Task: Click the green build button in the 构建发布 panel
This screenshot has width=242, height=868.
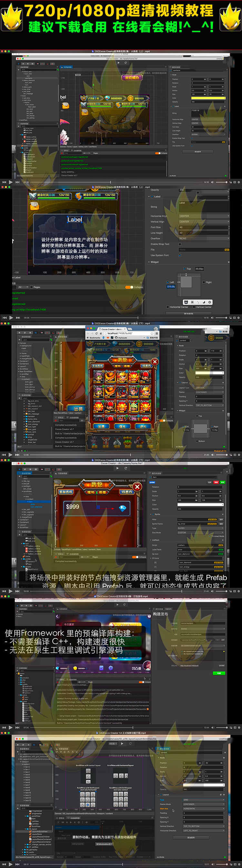Action: (x=219, y=673)
